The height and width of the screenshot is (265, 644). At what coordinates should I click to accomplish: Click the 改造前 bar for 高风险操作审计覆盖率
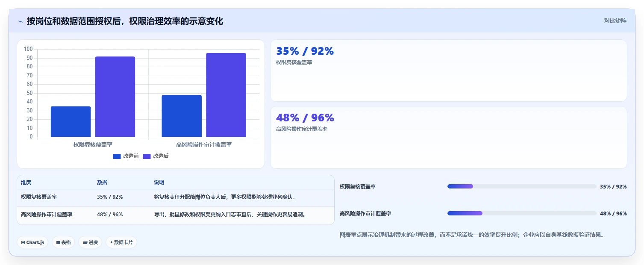pos(182,116)
